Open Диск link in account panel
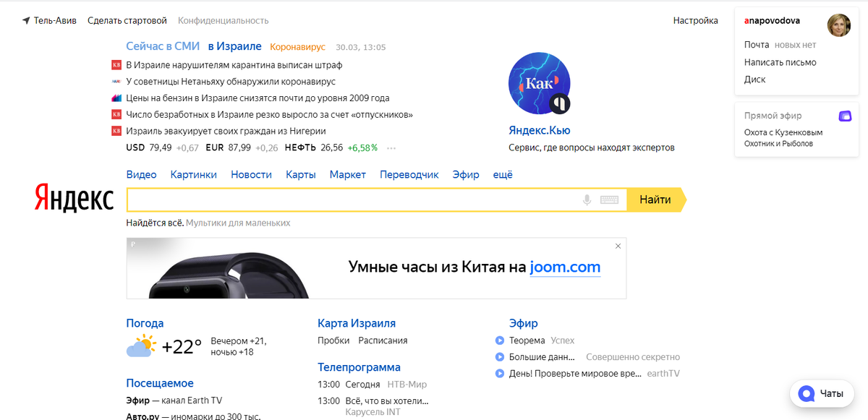The width and height of the screenshot is (868, 420). tap(755, 80)
